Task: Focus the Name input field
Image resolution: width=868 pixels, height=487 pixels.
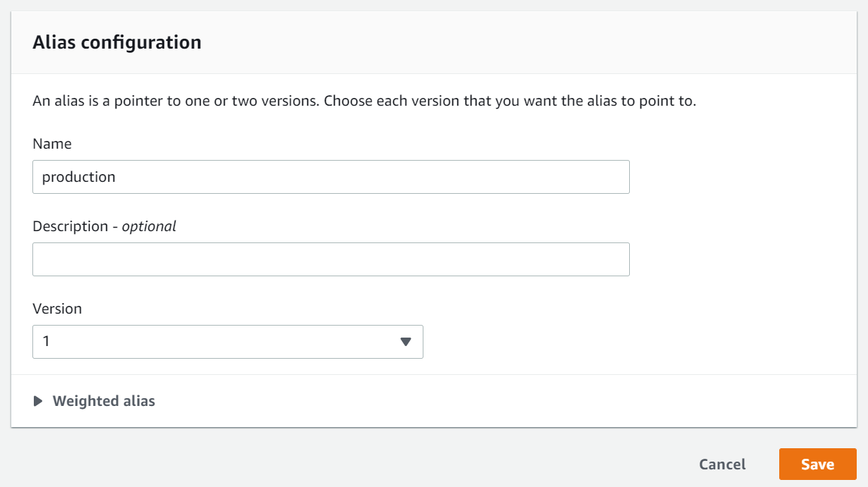Action: (x=330, y=177)
